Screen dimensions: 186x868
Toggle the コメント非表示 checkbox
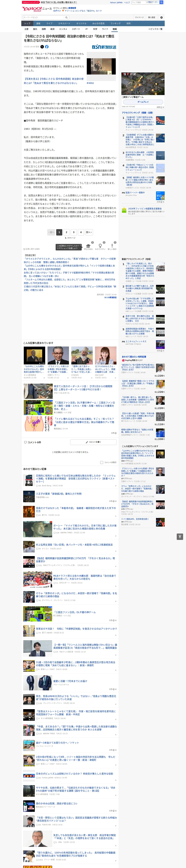point(102,462)
